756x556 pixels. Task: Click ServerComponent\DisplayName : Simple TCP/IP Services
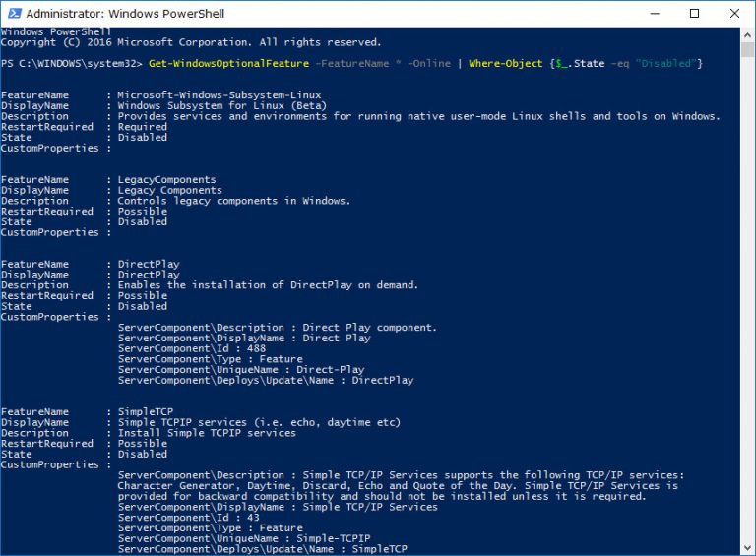click(278, 507)
